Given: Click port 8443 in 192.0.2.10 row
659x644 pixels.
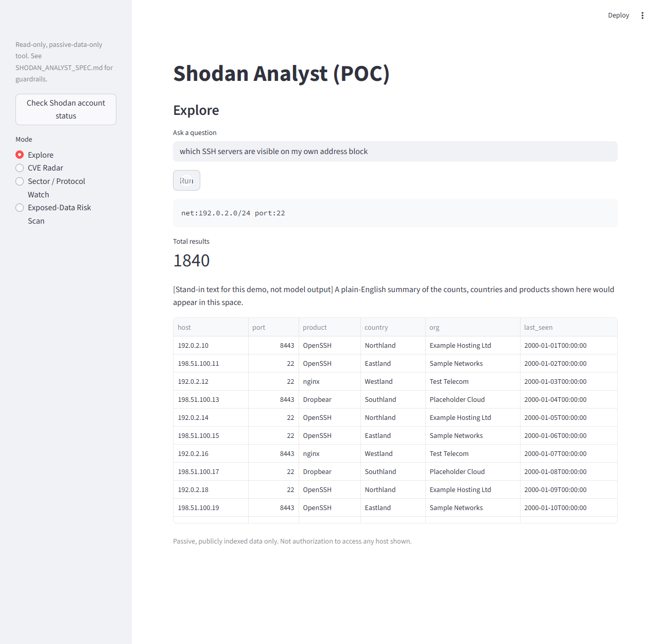Looking at the screenshot, I should point(273,345).
